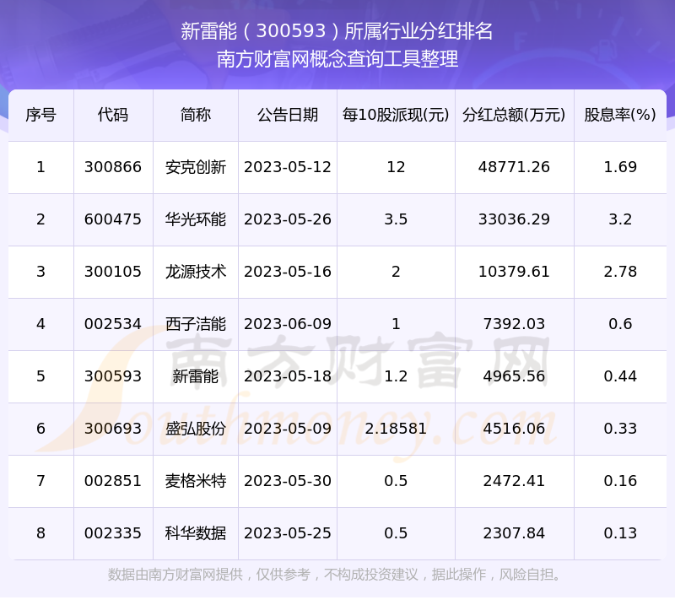Screen dimensions: 675x616
Task: Click the 代码 column header
Action: coord(113,115)
